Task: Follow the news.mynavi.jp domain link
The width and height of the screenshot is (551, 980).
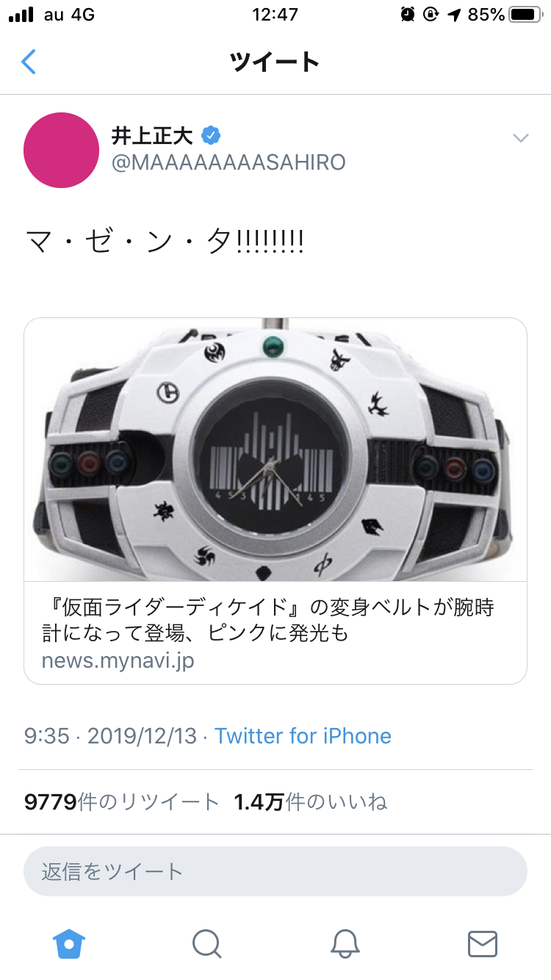Action: [118, 660]
